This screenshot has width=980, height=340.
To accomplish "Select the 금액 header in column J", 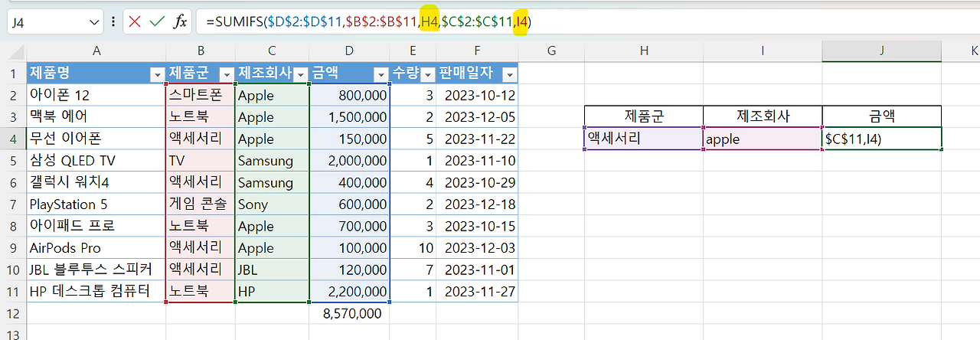I will 882,117.
